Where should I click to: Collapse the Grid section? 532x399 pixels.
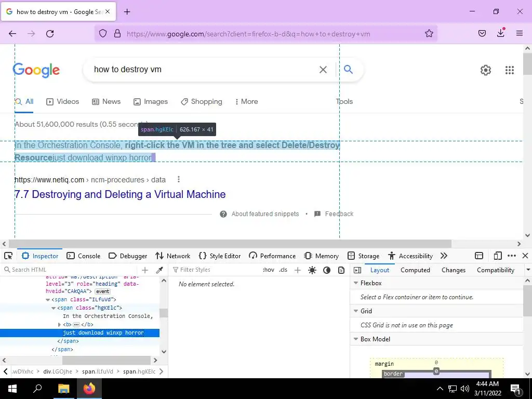coord(356,311)
